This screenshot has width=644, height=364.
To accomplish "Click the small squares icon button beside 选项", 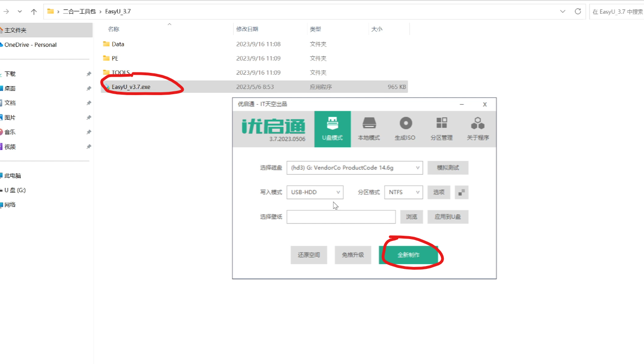I will click(x=462, y=192).
